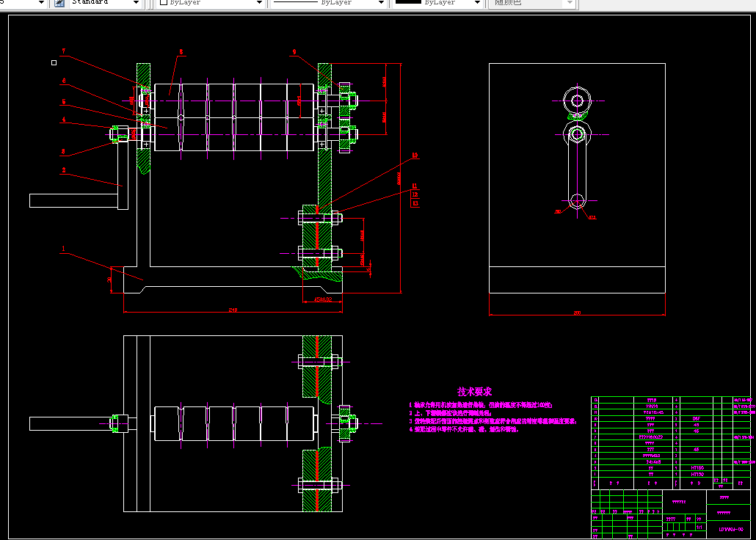Select technical requirement line numbered 1
The width and height of the screenshot is (756, 540).
[481, 406]
